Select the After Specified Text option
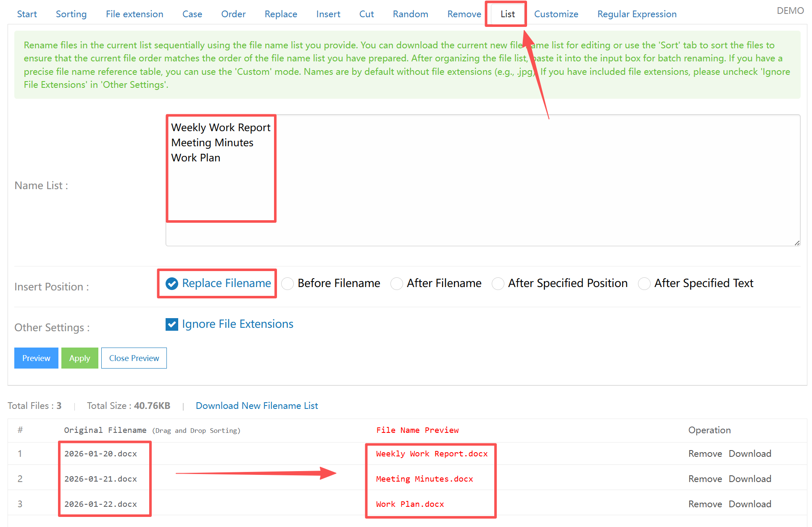 (644, 284)
